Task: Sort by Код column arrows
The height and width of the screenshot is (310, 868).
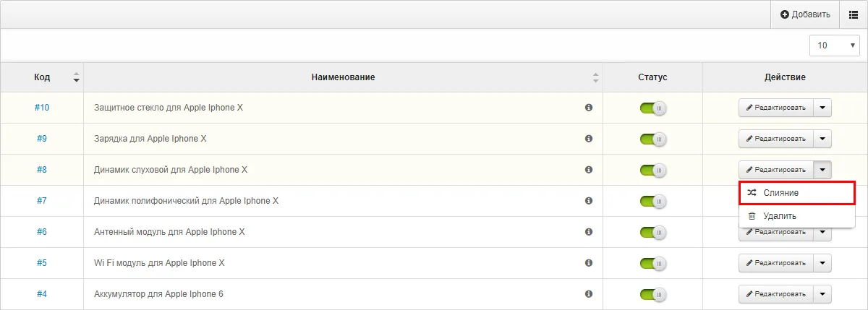Action: [x=77, y=77]
